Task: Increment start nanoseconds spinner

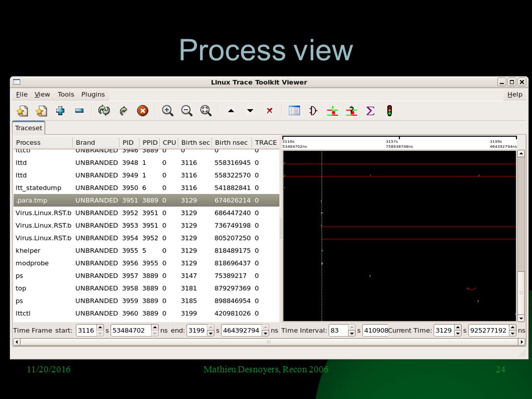Action: tap(155, 328)
